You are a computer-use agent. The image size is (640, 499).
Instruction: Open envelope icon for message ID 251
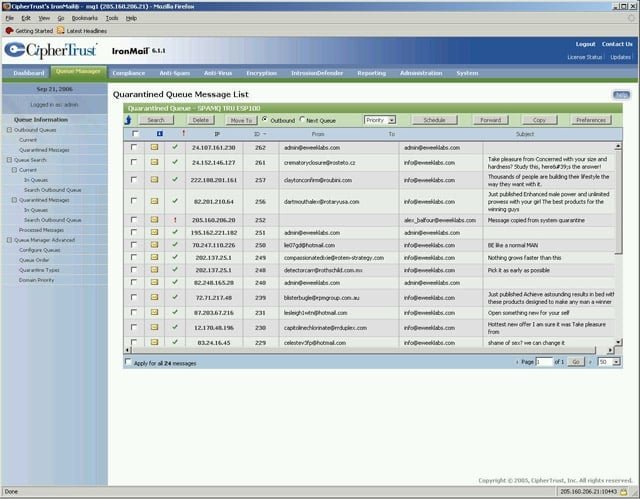point(154,232)
